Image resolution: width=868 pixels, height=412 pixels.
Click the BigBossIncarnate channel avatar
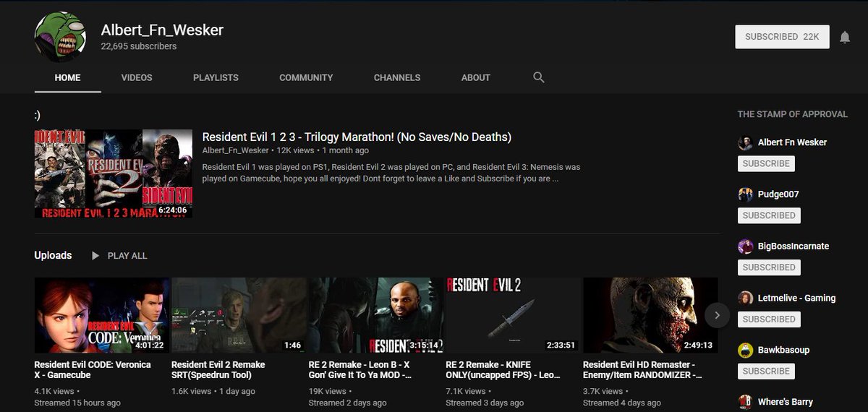[745, 246]
